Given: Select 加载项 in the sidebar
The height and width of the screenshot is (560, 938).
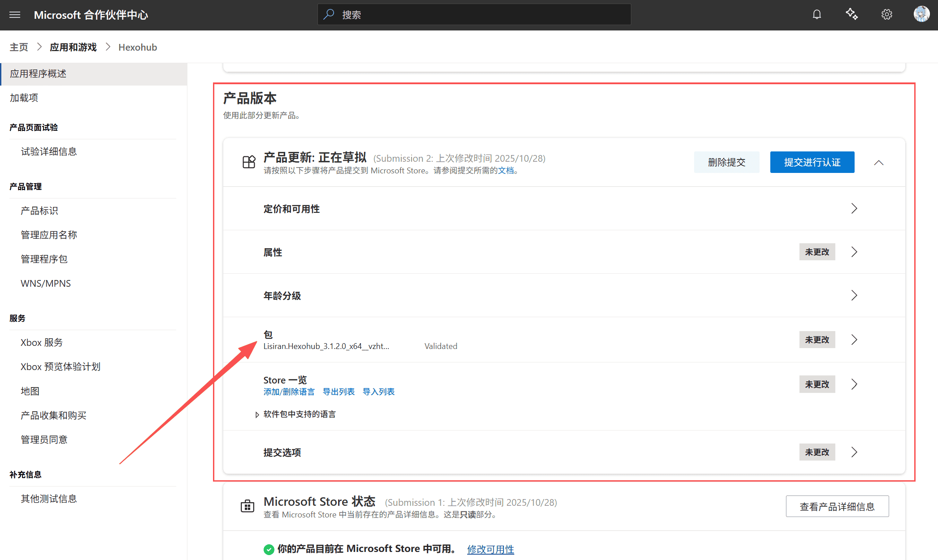Looking at the screenshot, I should [x=24, y=98].
